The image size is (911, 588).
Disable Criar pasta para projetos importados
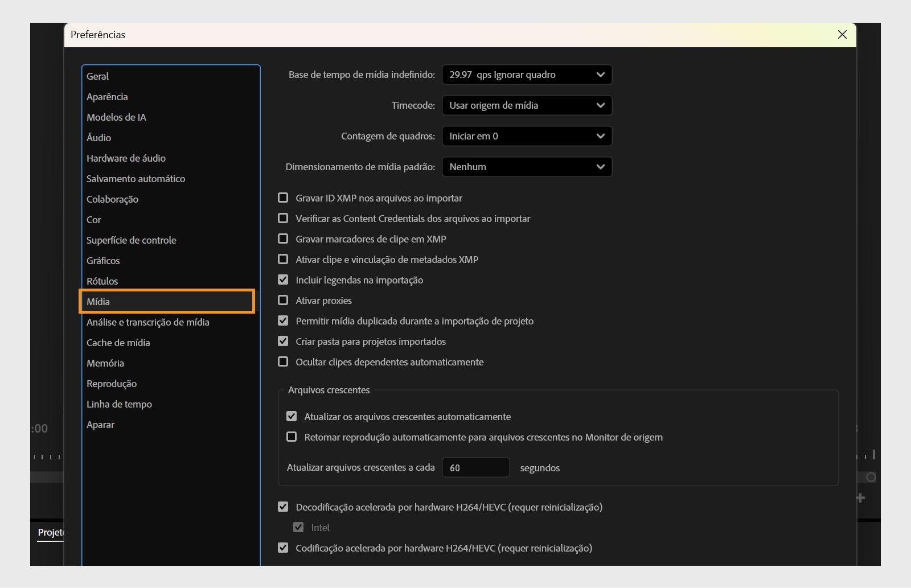(x=283, y=341)
